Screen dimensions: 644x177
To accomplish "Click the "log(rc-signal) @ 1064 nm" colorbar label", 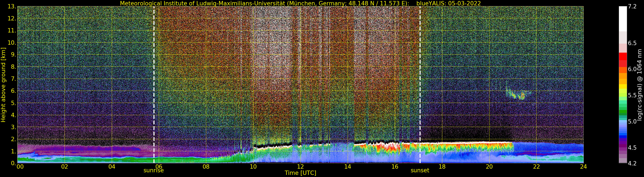I will [640, 85].
